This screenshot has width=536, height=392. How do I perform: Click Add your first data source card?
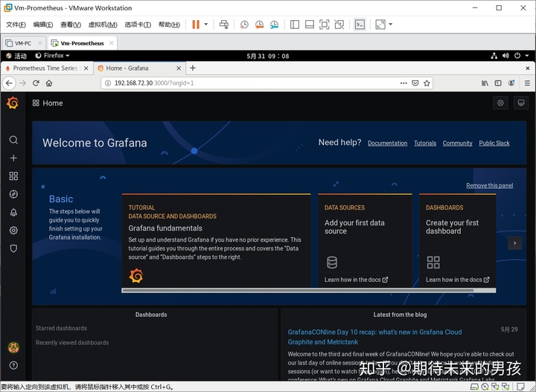(x=365, y=240)
